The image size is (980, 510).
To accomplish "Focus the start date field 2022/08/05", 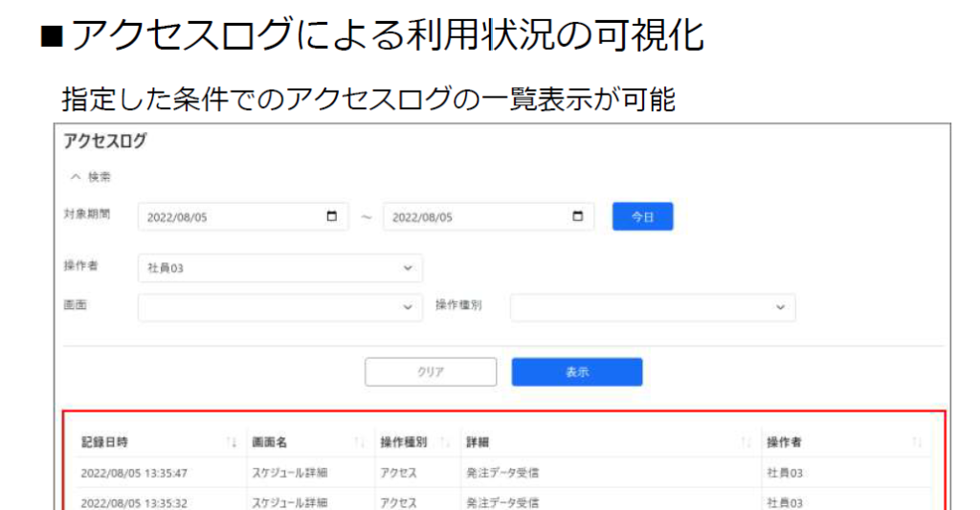I will coord(230,217).
